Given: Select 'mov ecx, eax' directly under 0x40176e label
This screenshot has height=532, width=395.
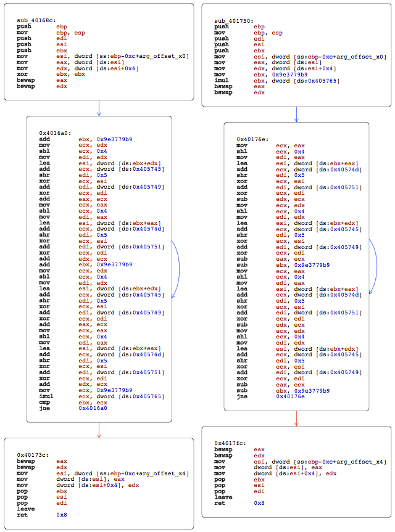Looking at the screenshot, I should (x=270, y=145).
